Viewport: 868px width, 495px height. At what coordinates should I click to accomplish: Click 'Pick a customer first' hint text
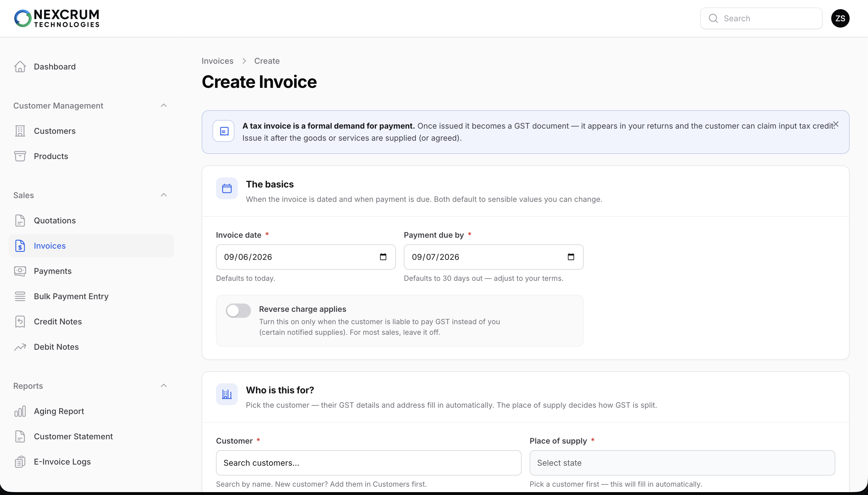(x=616, y=484)
